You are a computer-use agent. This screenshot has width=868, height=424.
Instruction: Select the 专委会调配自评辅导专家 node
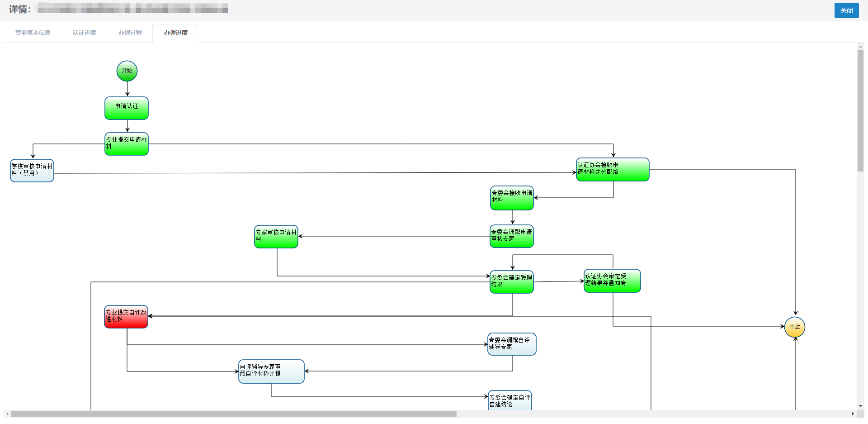click(512, 344)
